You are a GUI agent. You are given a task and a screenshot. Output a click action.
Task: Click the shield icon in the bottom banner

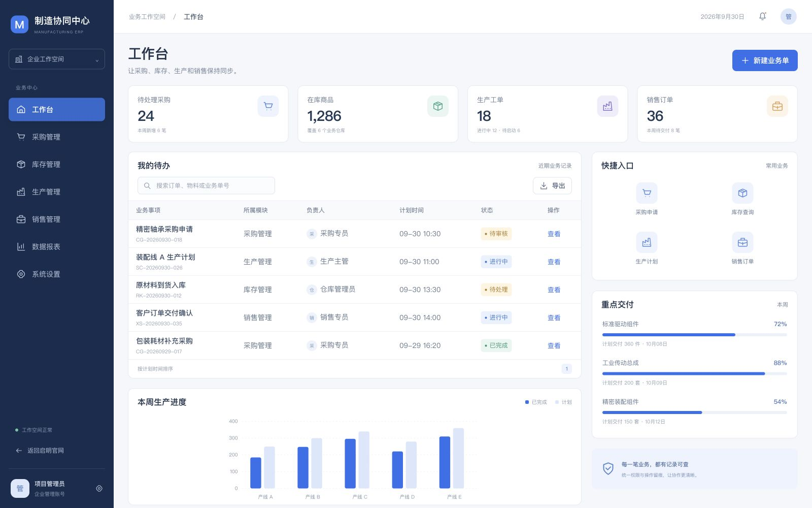[x=608, y=469]
